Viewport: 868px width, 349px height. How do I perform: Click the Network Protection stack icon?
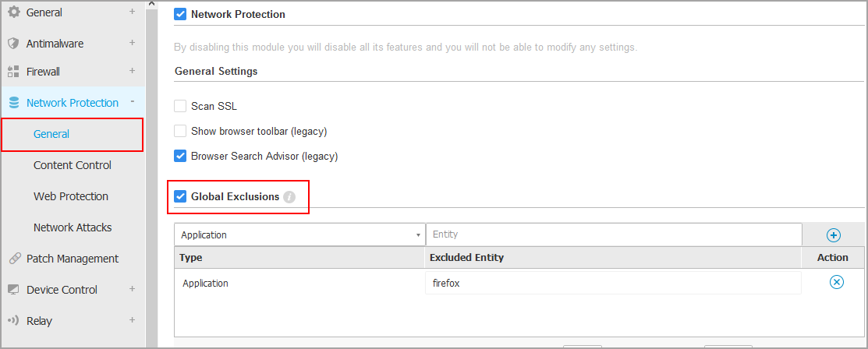coord(14,103)
